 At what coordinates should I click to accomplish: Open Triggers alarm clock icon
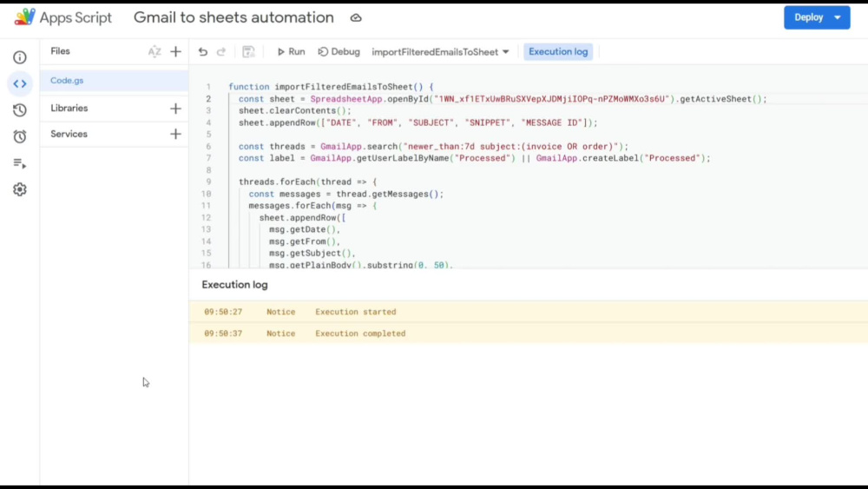[x=20, y=136]
